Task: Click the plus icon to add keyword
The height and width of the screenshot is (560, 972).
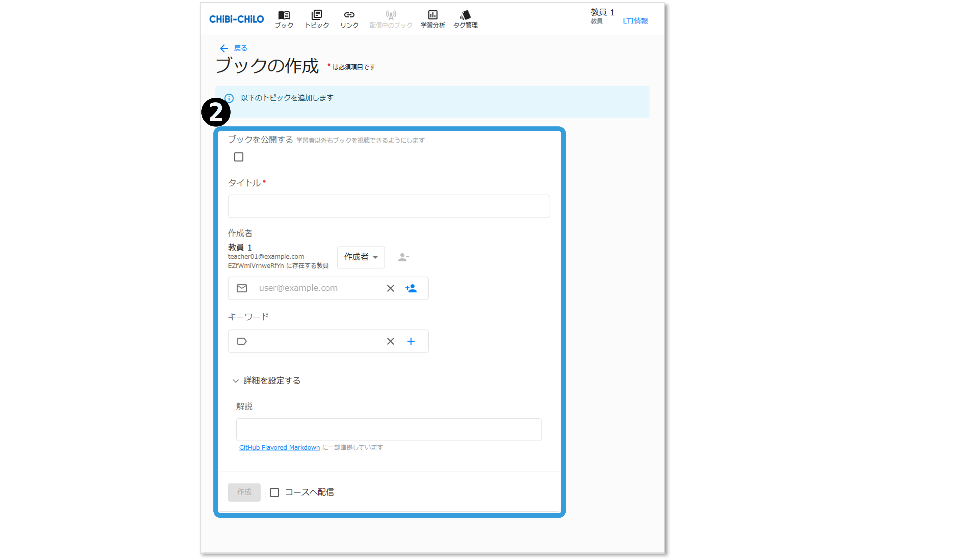Action: pos(411,341)
